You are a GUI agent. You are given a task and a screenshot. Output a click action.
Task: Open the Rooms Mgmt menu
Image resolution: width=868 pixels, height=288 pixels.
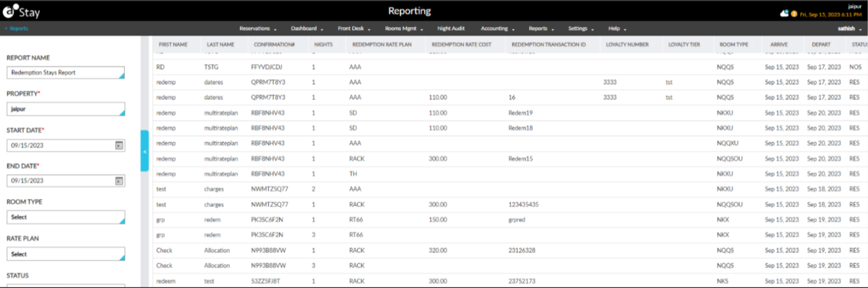[x=403, y=29]
